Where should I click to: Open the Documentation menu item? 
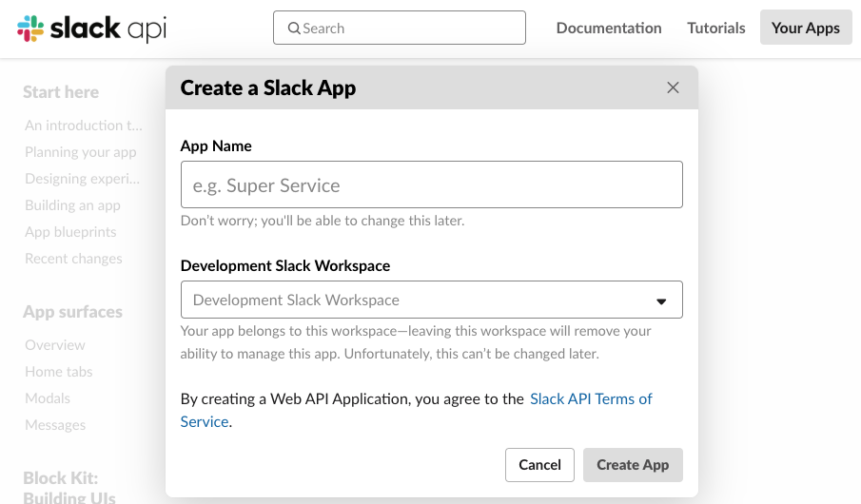[x=609, y=28]
